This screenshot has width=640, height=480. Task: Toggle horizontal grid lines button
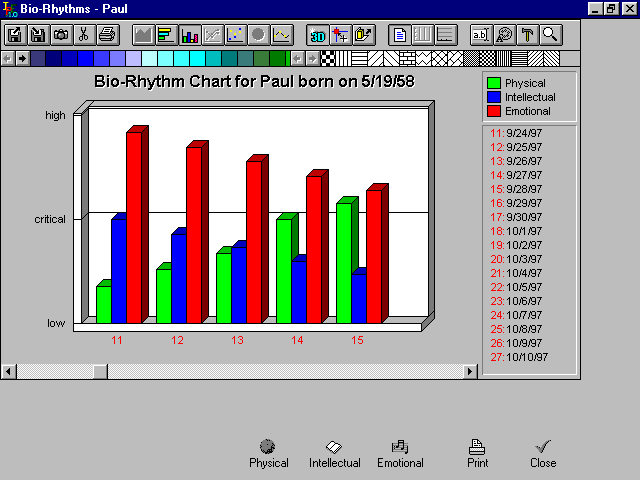coord(444,35)
